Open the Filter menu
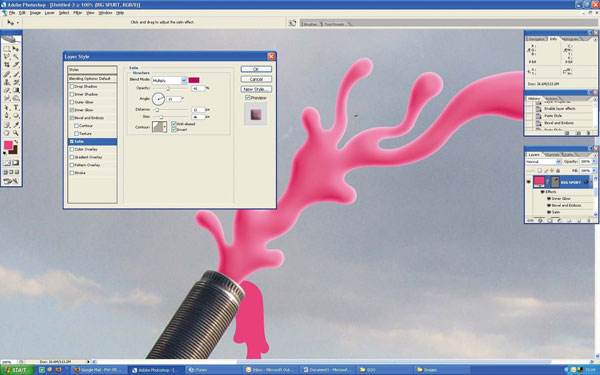Viewport: 600px width, 375px height. tap(78, 13)
